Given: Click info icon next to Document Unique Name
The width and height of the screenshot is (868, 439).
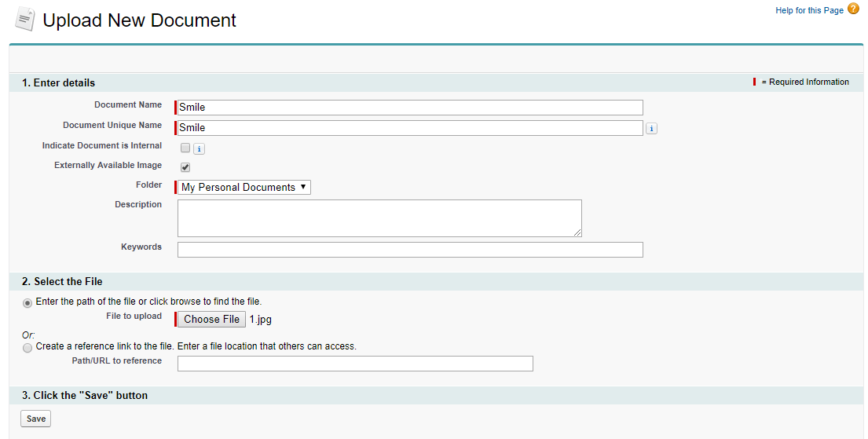Looking at the screenshot, I should point(651,128).
